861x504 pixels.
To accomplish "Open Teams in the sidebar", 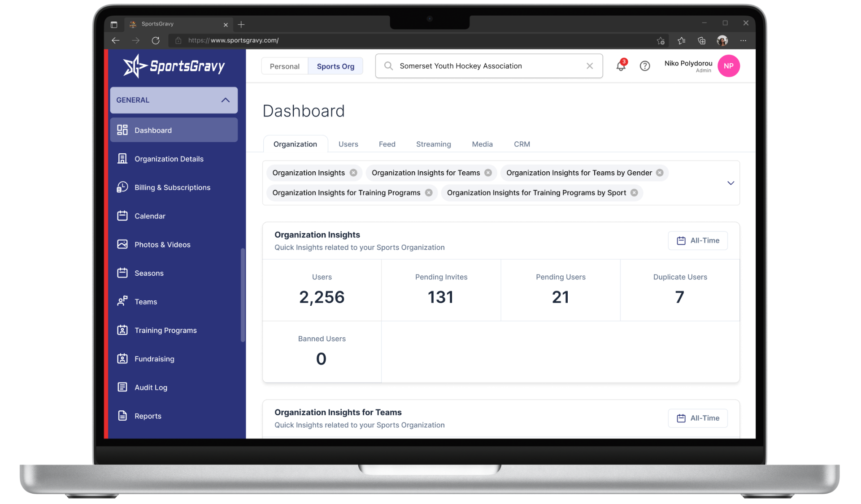I will point(174,302).
